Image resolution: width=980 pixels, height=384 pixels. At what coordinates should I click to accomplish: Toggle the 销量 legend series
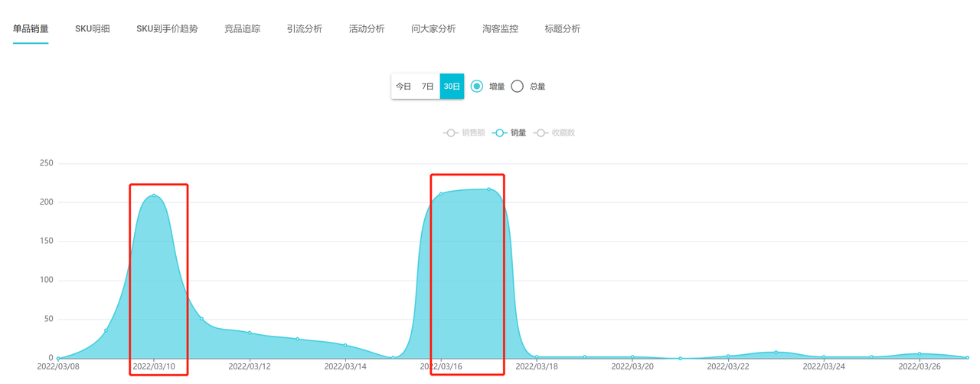coord(509,133)
